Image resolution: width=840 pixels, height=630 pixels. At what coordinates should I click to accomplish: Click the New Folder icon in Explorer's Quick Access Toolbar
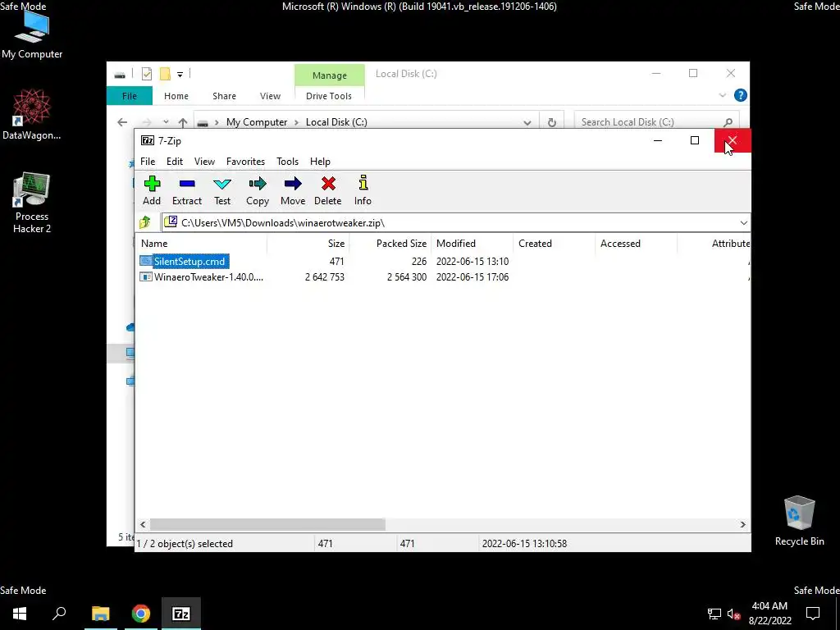(x=165, y=74)
